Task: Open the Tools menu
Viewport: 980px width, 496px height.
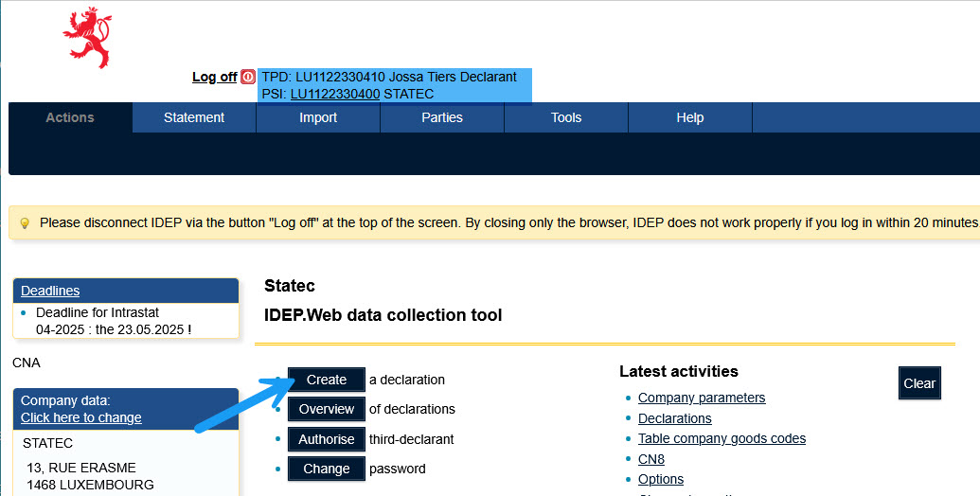Action: pyautogui.click(x=566, y=117)
